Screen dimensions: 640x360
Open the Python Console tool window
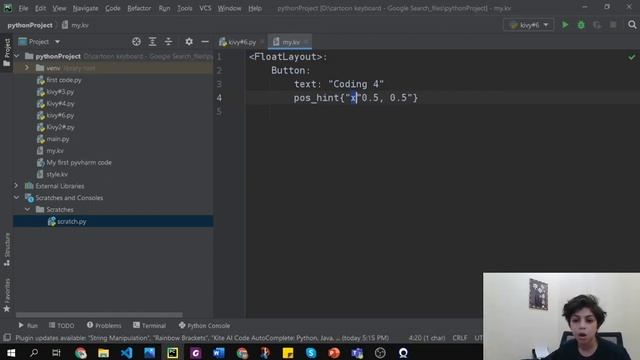204,325
